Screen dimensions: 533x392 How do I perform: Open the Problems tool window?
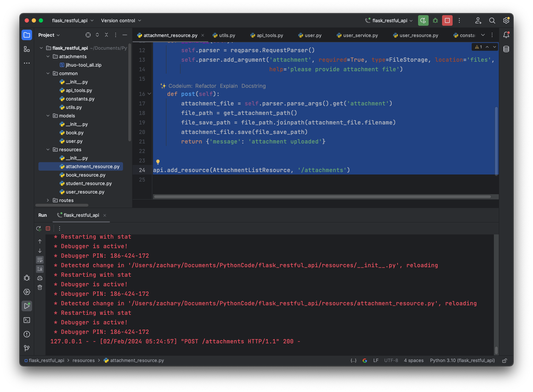click(27, 334)
